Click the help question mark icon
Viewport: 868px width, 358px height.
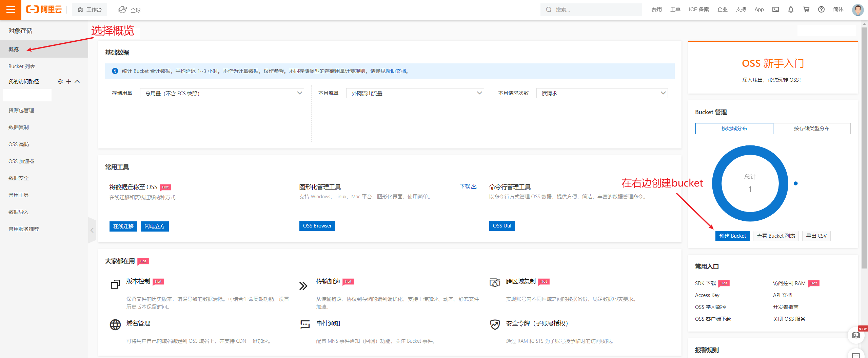click(821, 9)
